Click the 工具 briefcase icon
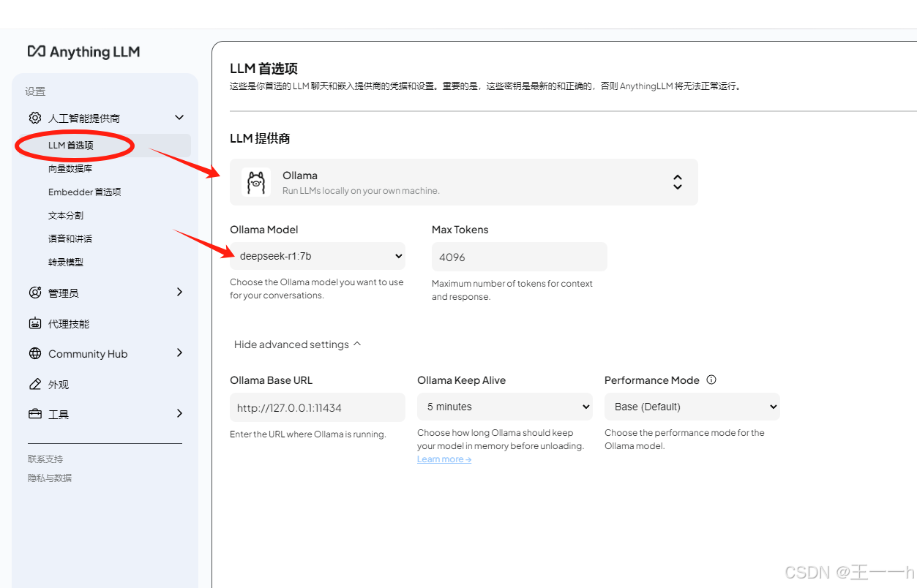Image resolution: width=917 pixels, height=588 pixels. coord(34,414)
